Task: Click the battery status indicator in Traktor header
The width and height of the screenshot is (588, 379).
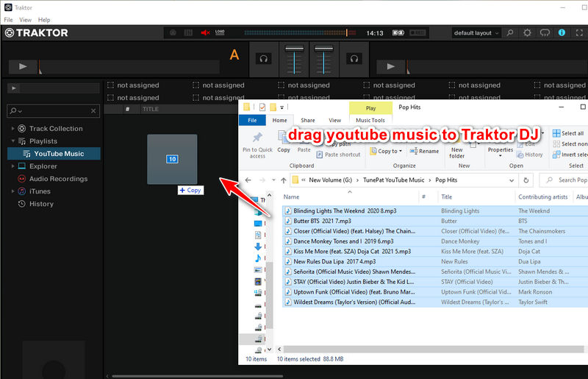Action: click(x=398, y=32)
